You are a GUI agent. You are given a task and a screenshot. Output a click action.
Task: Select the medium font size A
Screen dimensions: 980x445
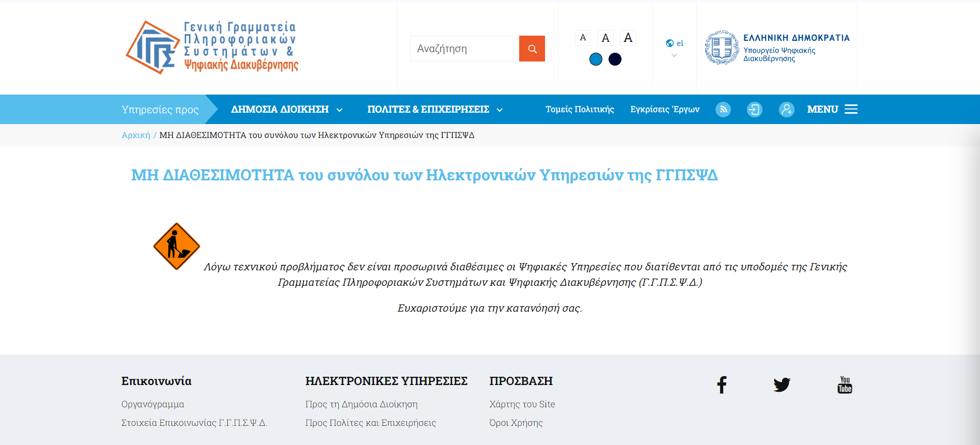click(x=605, y=38)
